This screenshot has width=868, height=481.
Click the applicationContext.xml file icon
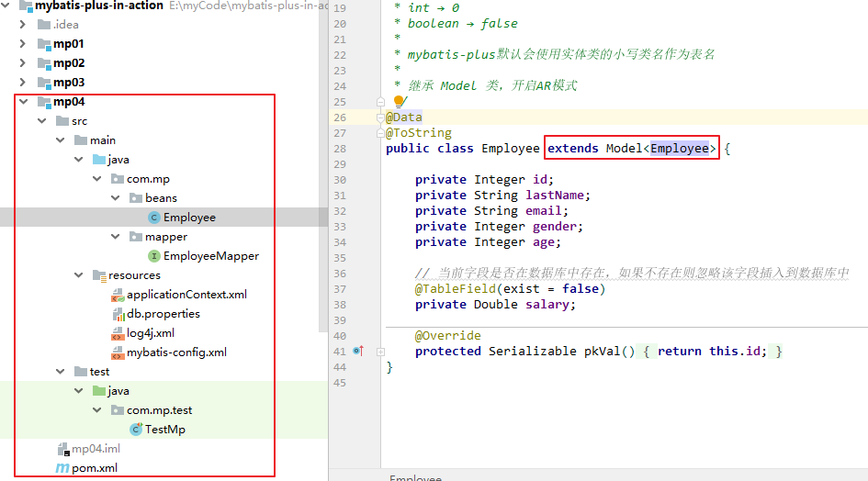(x=118, y=295)
